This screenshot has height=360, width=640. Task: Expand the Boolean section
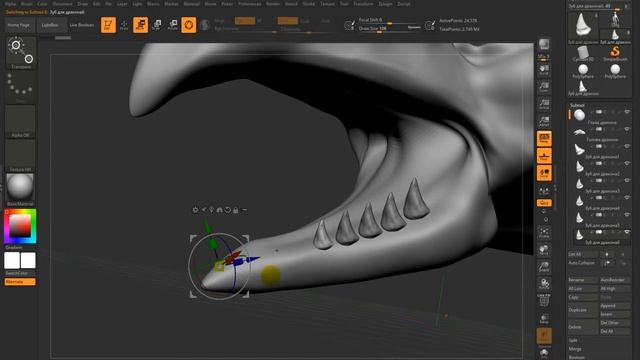click(x=577, y=357)
